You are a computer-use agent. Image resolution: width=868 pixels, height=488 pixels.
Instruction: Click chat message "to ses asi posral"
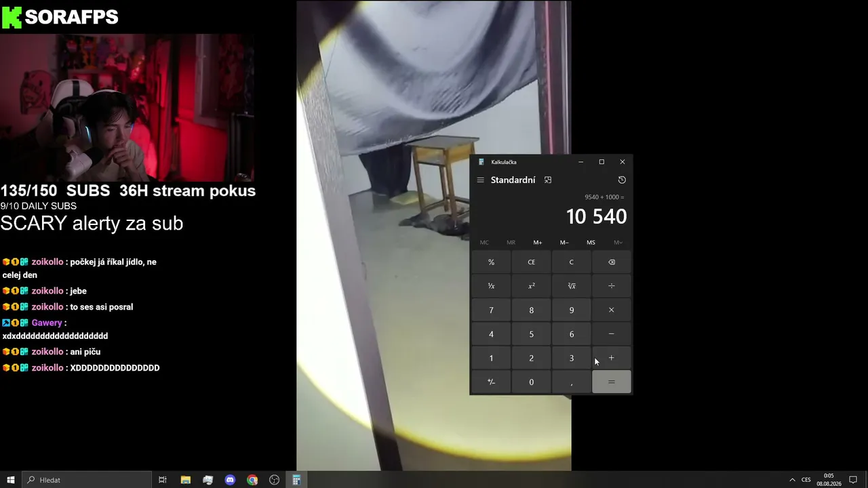click(102, 307)
